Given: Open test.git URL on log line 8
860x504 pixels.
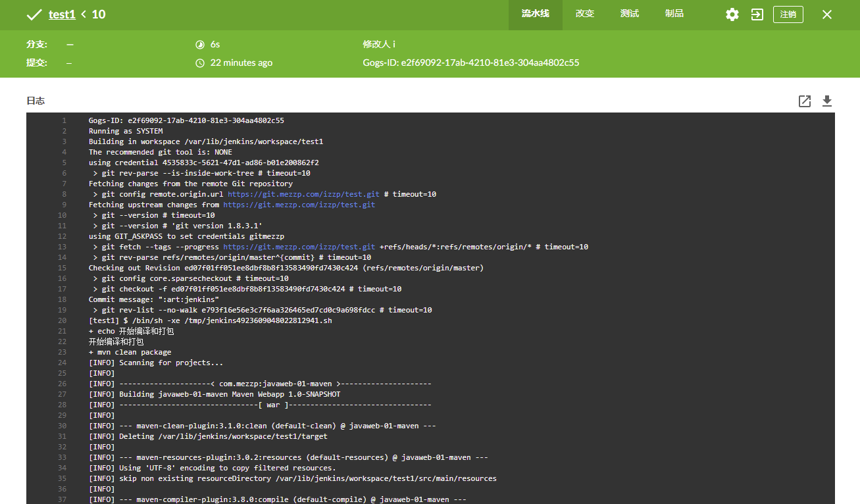Looking at the screenshot, I should [x=303, y=194].
